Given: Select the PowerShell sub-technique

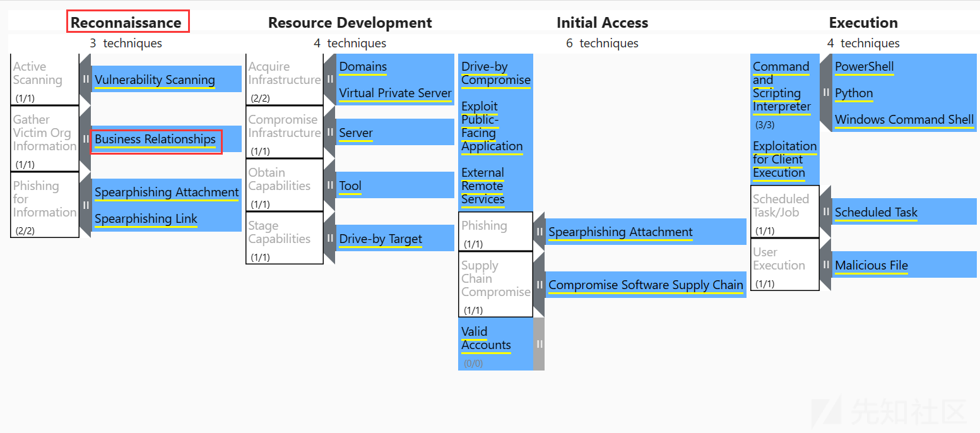Looking at the screenshot, I should point(865,66).
